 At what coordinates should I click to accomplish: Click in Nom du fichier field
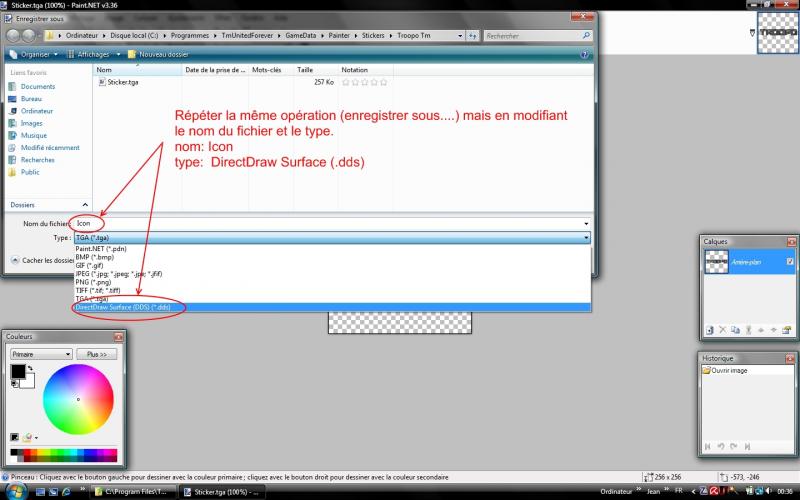pyautogui.click(x=332, y=223)
